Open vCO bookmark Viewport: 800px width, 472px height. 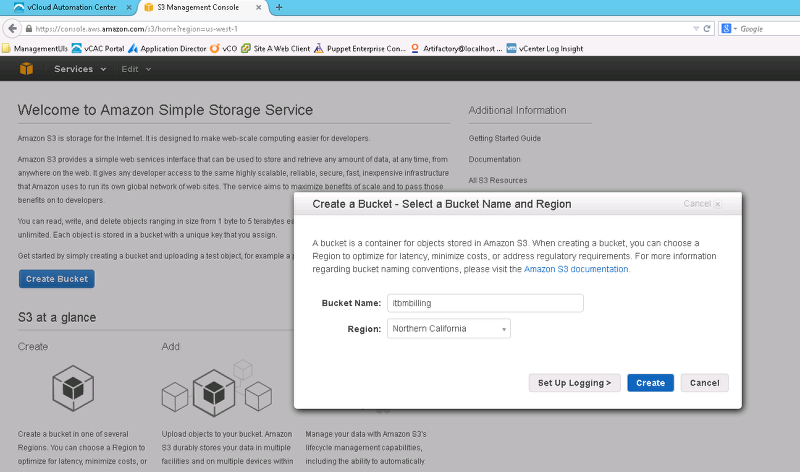[x=223, y=48]
